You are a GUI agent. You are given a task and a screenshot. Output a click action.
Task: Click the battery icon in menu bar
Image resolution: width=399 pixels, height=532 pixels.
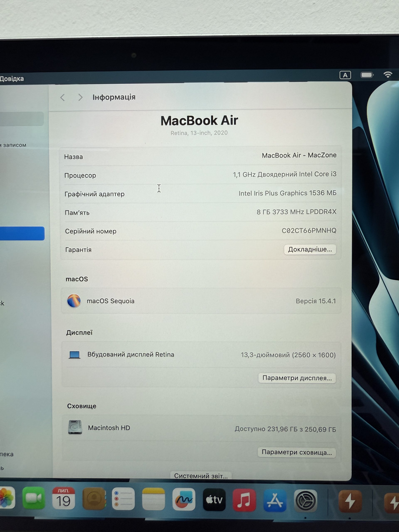(x=367, y=75)
